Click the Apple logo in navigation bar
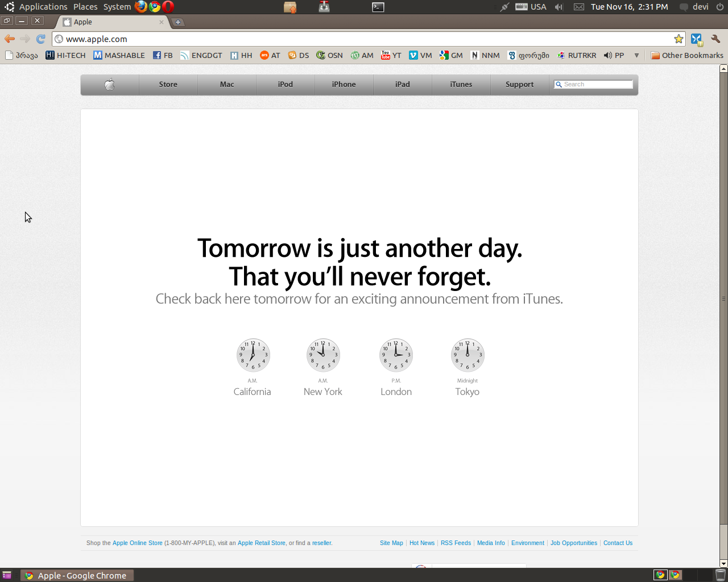 coord(110,84)
